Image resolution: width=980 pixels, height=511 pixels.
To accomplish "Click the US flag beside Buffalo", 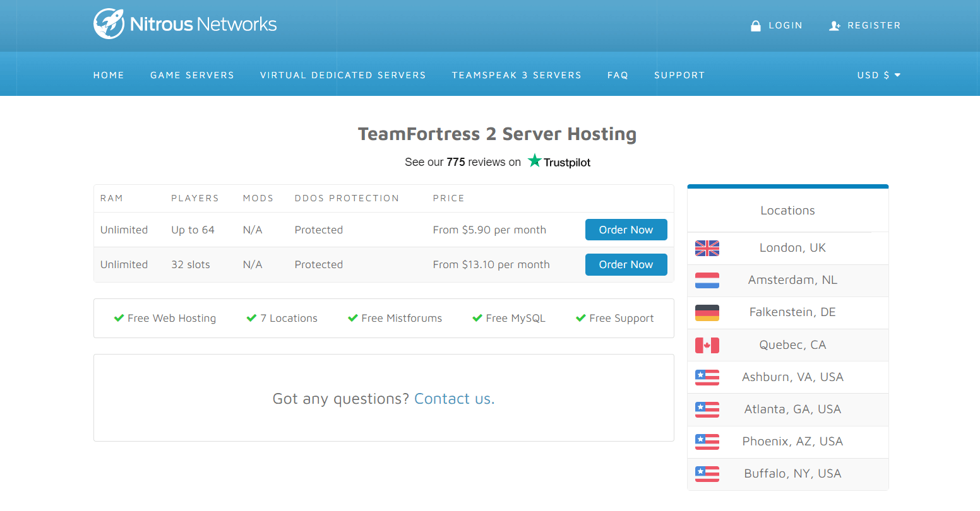I will pos(707,474).
